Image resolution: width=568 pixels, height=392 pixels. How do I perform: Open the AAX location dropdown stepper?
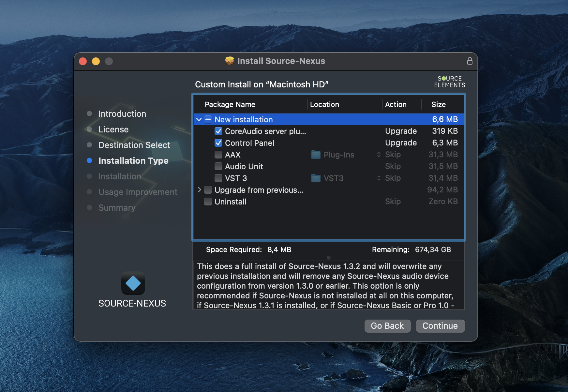point(379,155)
